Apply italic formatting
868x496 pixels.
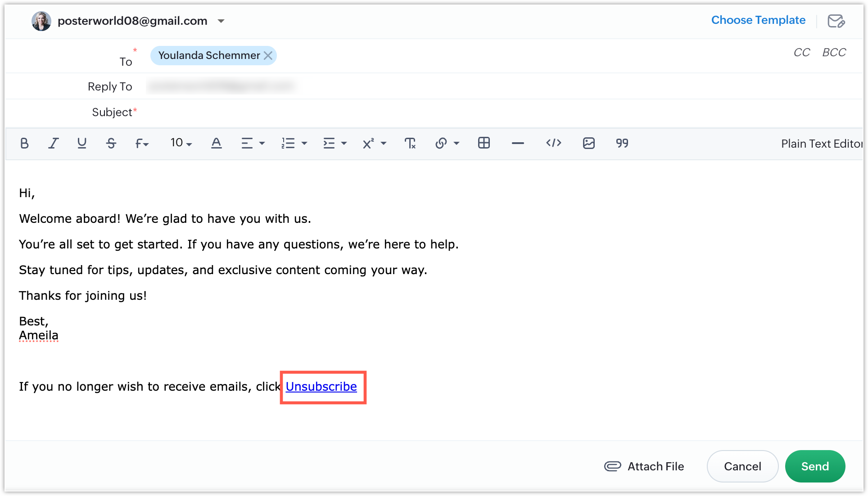(53, 143)
